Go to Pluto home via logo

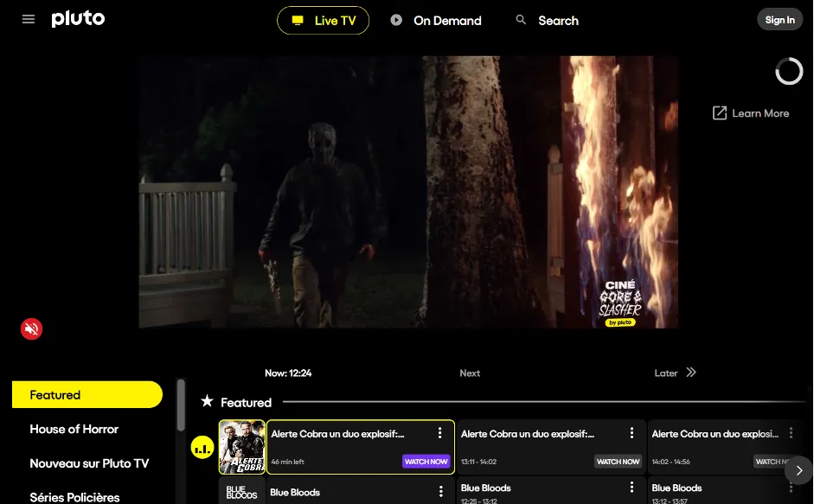[x=78, y=19]
